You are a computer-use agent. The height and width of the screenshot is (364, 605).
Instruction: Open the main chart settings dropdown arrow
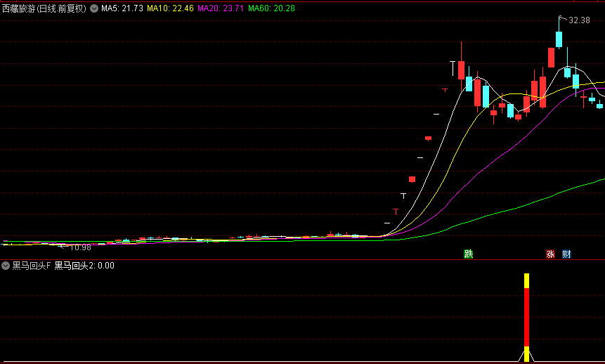pos(94,8)
